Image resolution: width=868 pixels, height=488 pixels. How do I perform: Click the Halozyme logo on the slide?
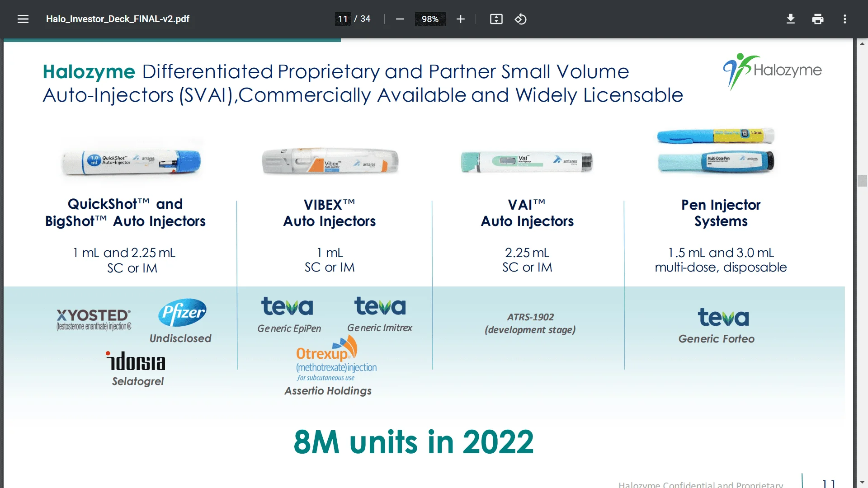tap(772, 71)
